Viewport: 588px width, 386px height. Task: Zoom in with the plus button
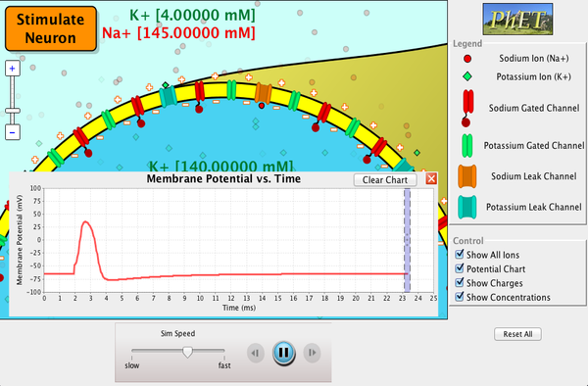tap(13, 69)
